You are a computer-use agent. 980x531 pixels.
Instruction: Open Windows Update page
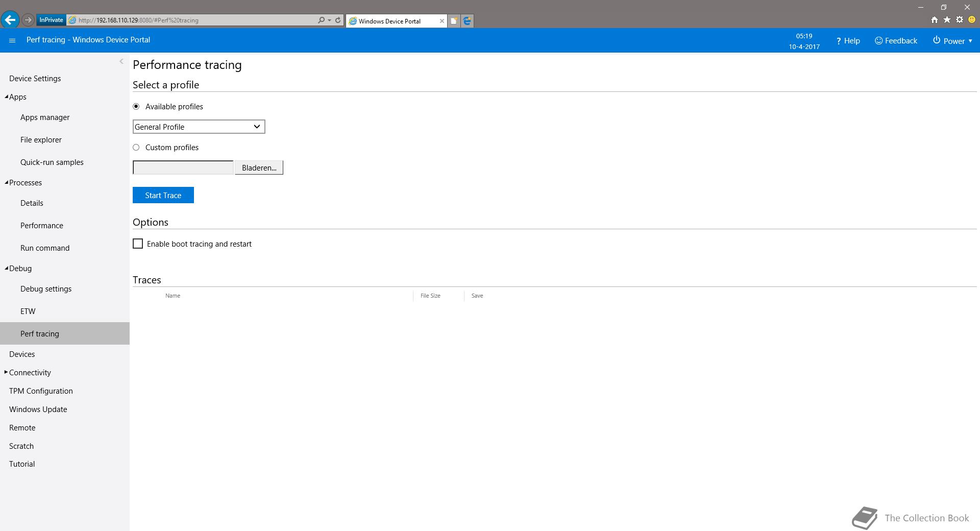(x=38, y=409)
